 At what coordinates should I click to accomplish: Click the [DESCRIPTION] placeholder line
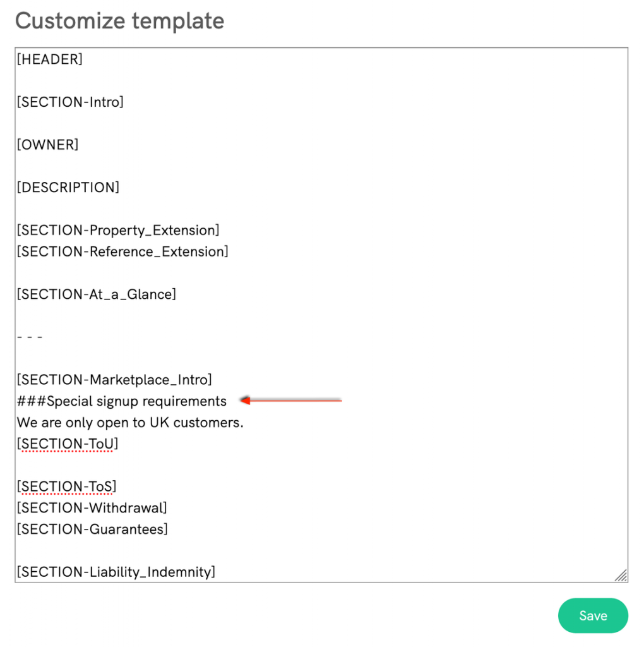(x=68, y=188)
